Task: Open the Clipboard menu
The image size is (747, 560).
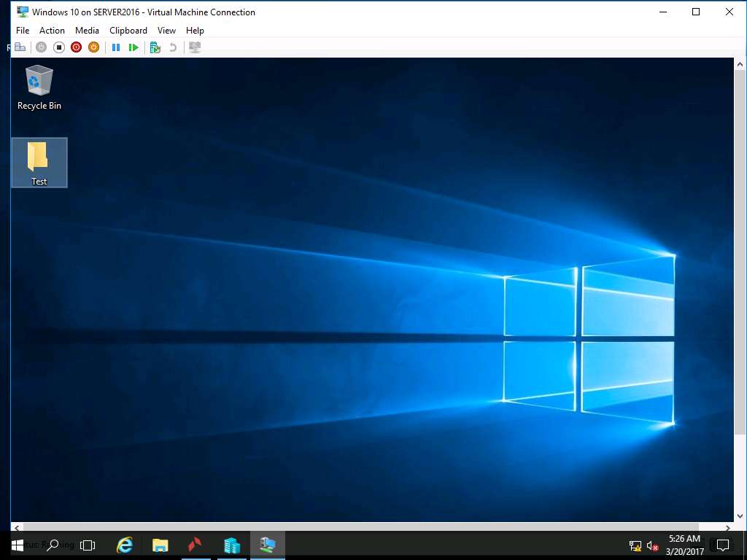Action: (128, 31)
